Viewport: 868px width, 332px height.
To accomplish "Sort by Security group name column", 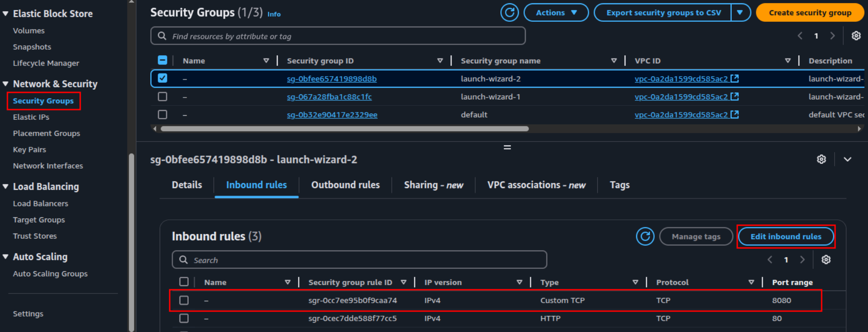I will (x=613, y=61).
